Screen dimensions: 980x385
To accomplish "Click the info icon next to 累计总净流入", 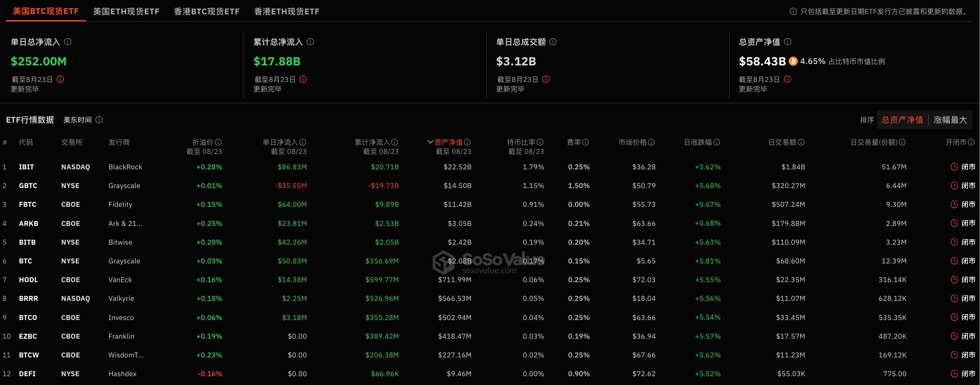I will coord(311,42).
